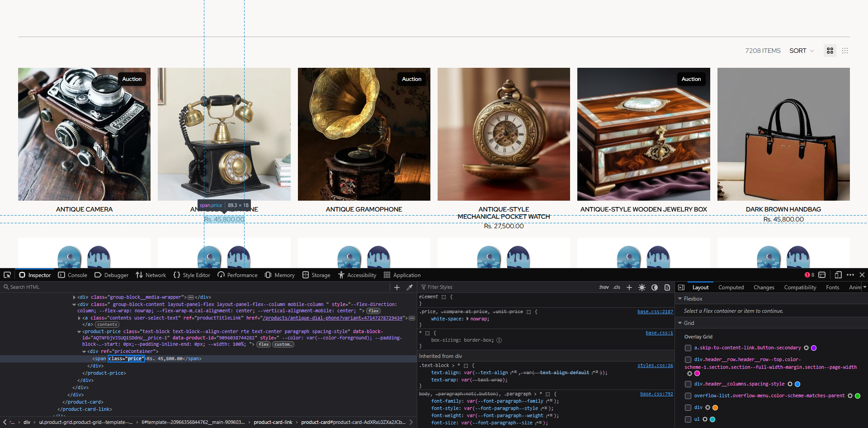
Task: Click the .cls class toggle button
Action: coord(617,287)
